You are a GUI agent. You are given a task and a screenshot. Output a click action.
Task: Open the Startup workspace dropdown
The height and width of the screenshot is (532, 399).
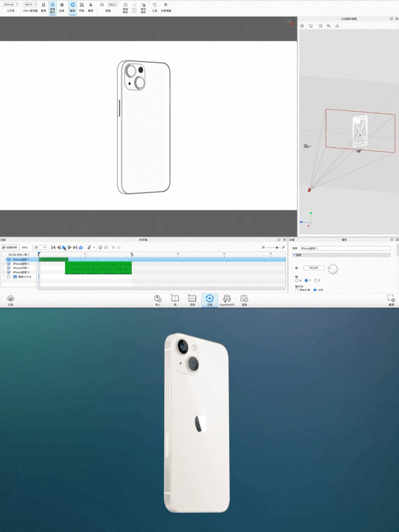pyautogui.click(x=11, y=4)
